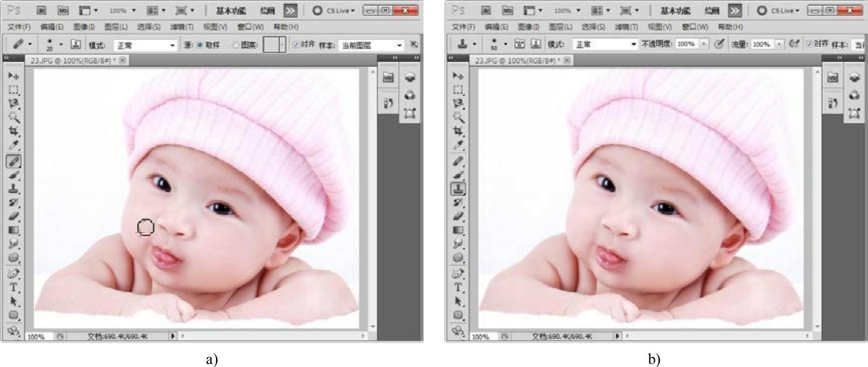Open the 流量 flow slider arrow

(779, 44)
